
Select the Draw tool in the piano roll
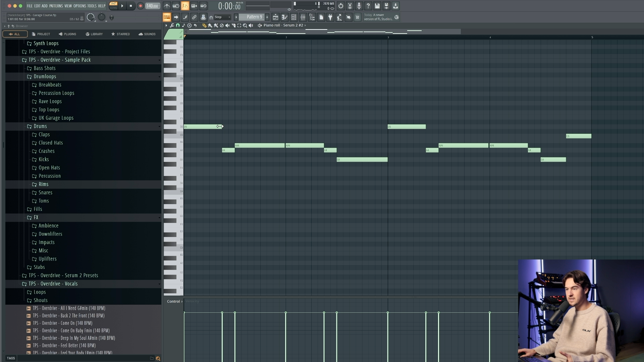point(205,25)
